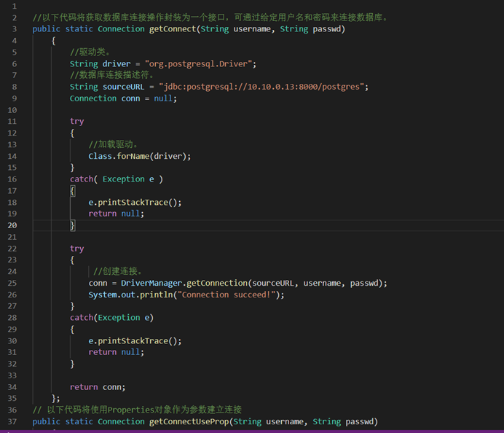This screenshot has width=504, height=433.
Task: Click the comment //驱动类。
Action: click(x=90, y=52)
